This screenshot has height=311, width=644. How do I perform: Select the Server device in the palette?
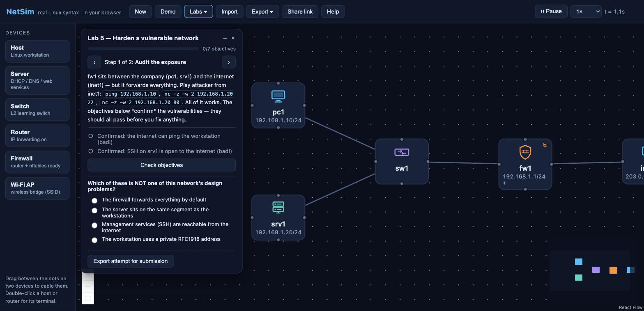37,80
